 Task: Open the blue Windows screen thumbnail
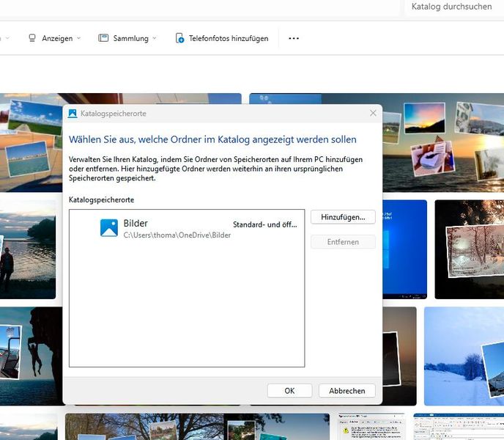pos(404,249)
